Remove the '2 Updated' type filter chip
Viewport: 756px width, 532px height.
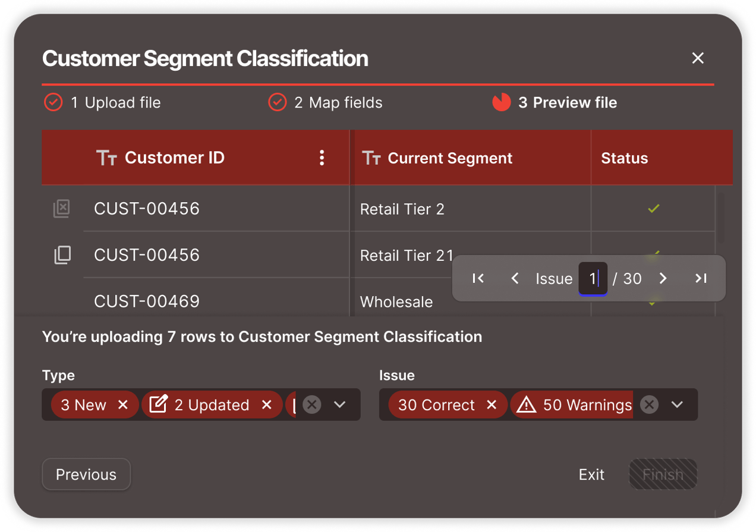point(267,405)
